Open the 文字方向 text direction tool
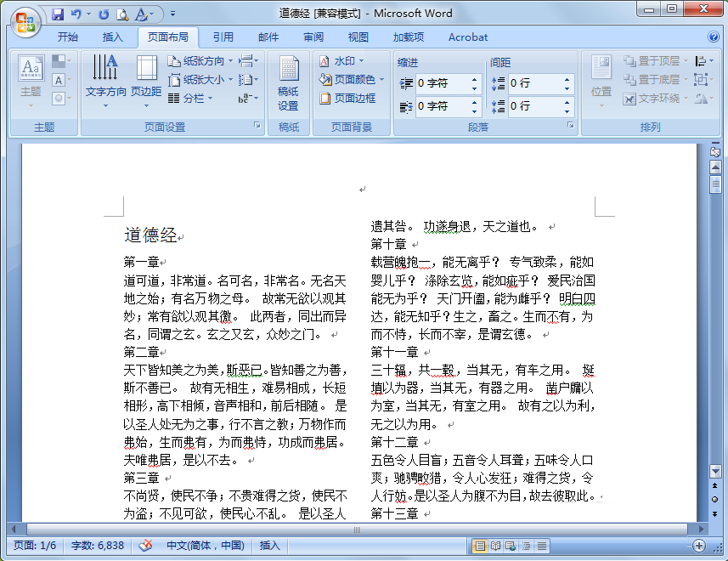The image size is (728, 561). click(106, 78)
